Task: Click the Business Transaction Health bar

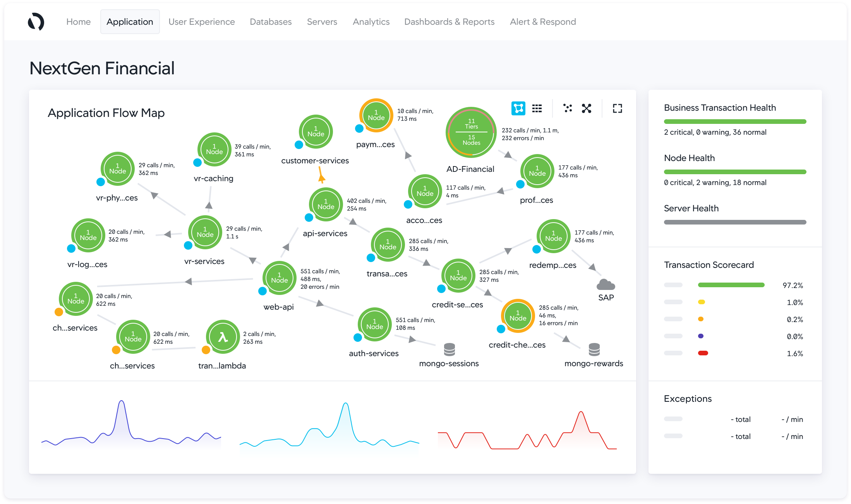Action: [x=735, y=122]
